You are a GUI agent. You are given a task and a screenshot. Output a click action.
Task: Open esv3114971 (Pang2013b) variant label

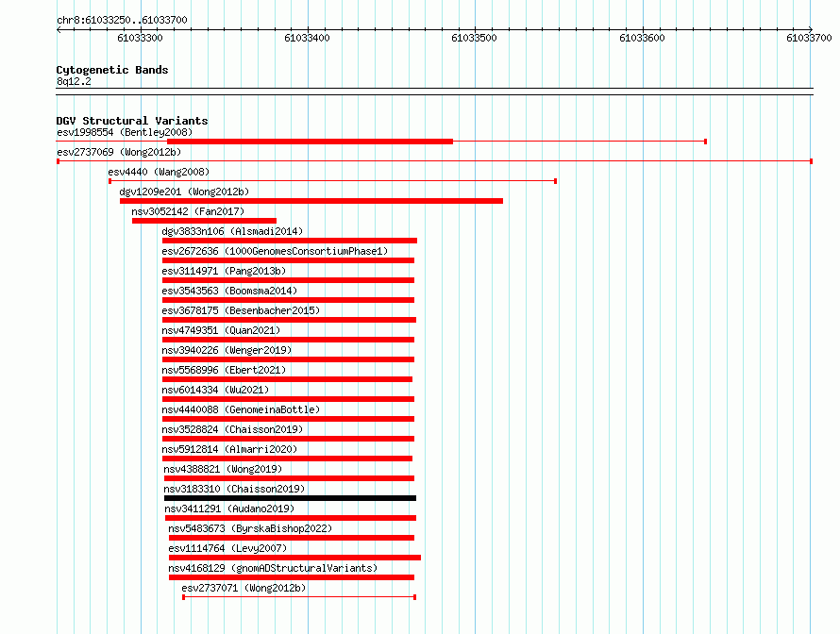(x=224, y=271)
